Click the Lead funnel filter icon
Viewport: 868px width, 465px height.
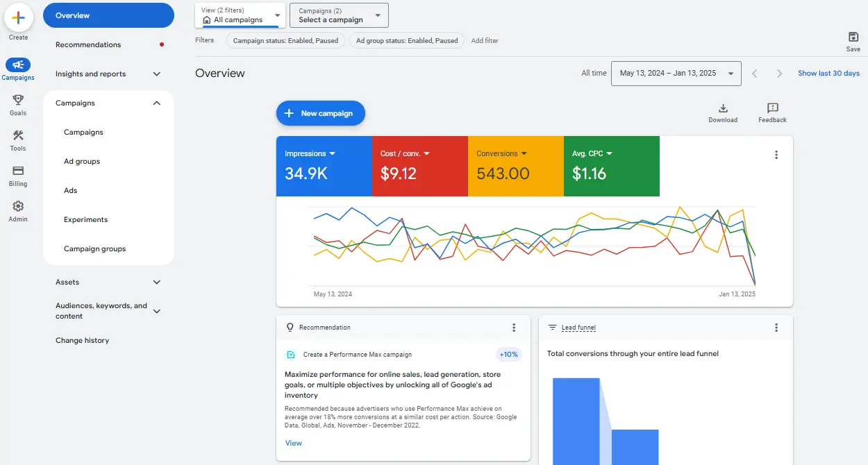point(553,328)
